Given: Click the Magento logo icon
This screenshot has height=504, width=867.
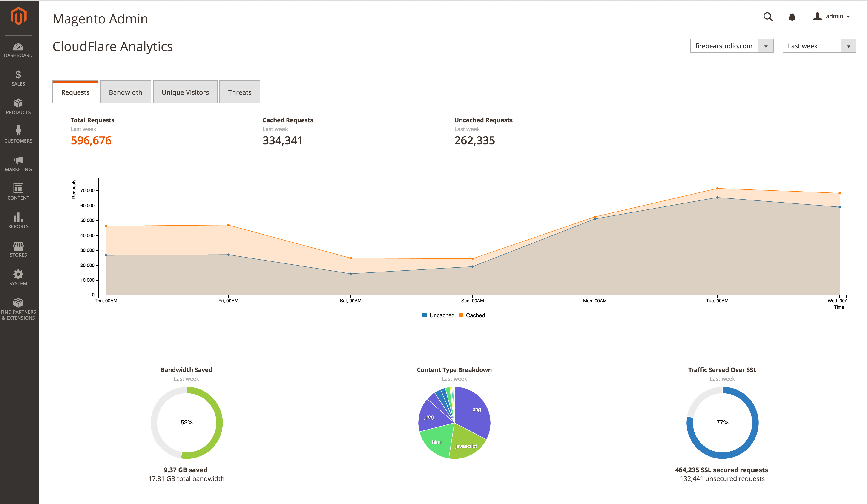Looking at the screenshot, I should (18, 16).
